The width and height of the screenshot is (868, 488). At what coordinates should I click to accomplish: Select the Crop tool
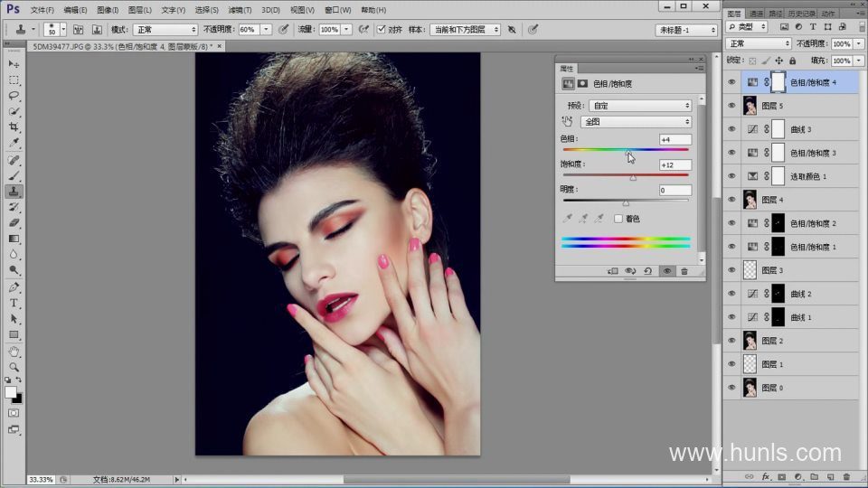click(14, 127)
